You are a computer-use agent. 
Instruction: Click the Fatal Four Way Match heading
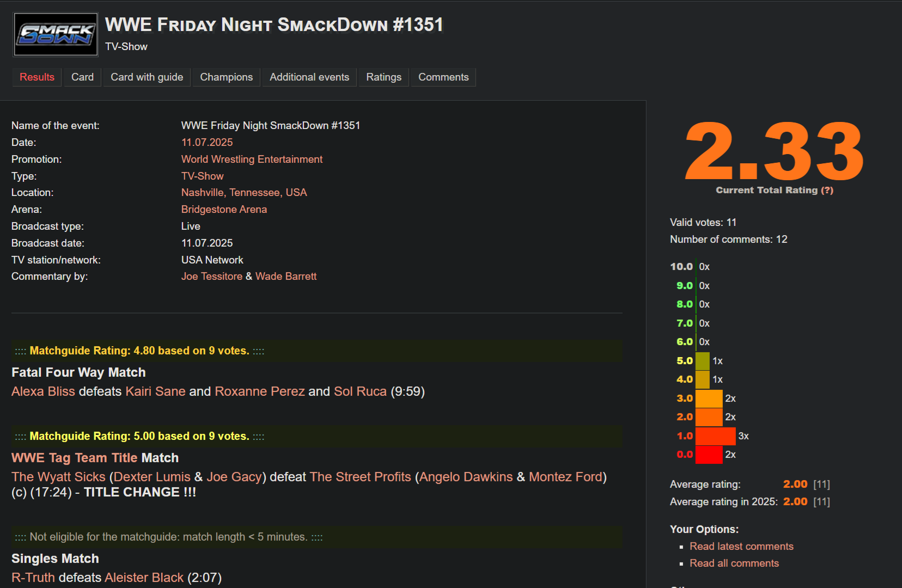[78, 372]
